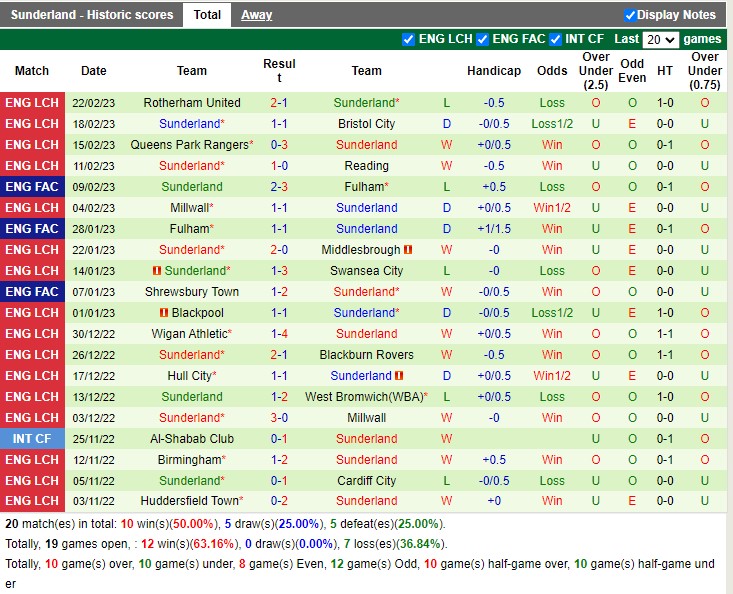Click Loss1/2 odds in Bristol City row
This screenshot has width=733, height=594.
(552, 124)
